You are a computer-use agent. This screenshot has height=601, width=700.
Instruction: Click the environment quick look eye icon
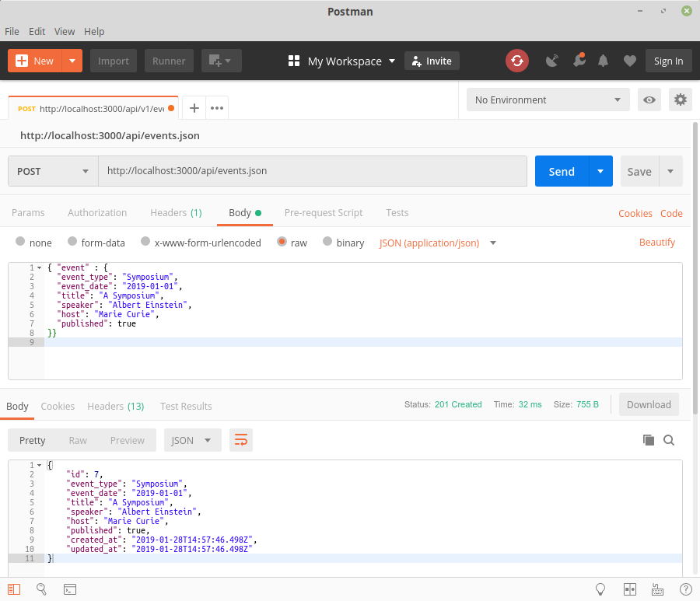(649, 100)
